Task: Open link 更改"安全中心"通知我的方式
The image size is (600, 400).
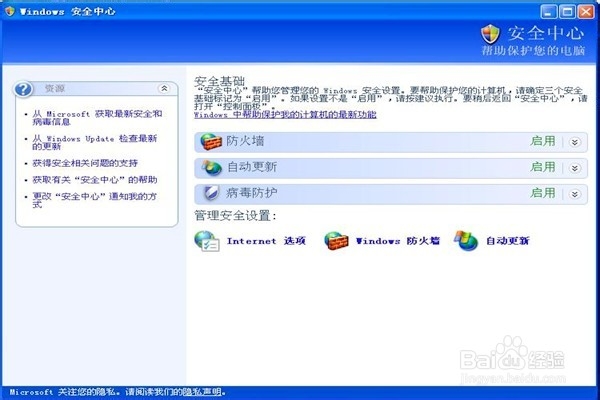Action: 95,200
